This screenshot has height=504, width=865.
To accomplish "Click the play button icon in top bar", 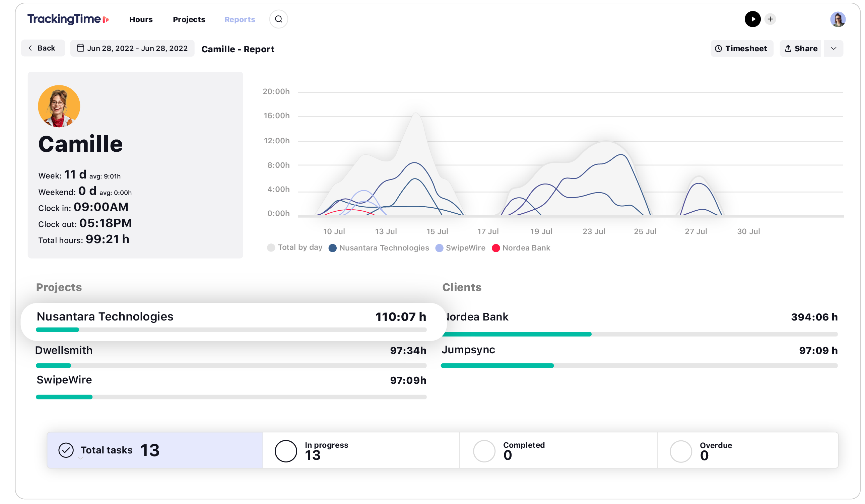I will 753,19.
